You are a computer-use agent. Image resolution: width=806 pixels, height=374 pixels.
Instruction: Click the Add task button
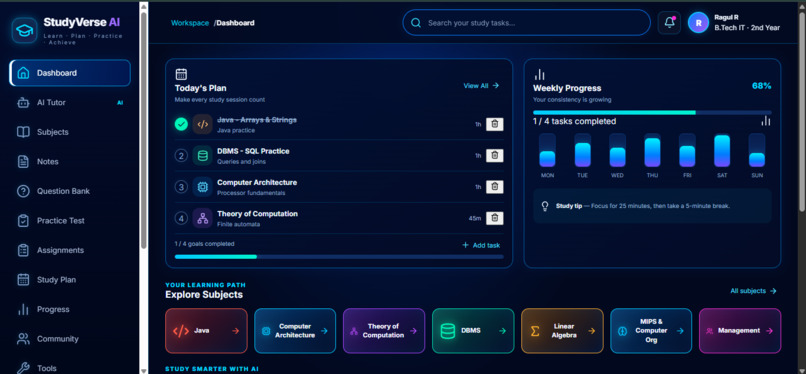(x=481, y=246)
